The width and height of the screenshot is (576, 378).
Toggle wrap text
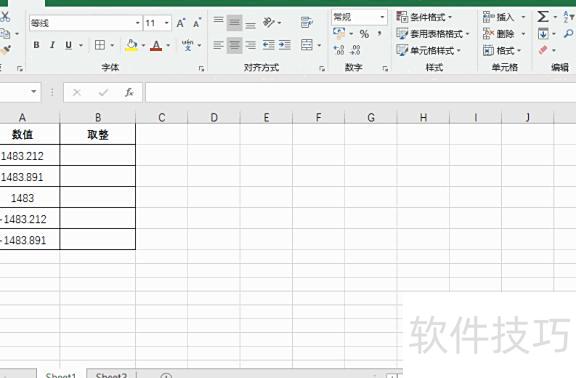point(306,23)
